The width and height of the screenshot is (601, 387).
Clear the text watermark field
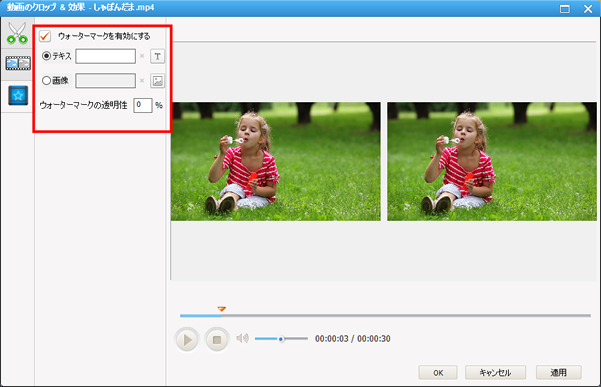coord(142,56)
